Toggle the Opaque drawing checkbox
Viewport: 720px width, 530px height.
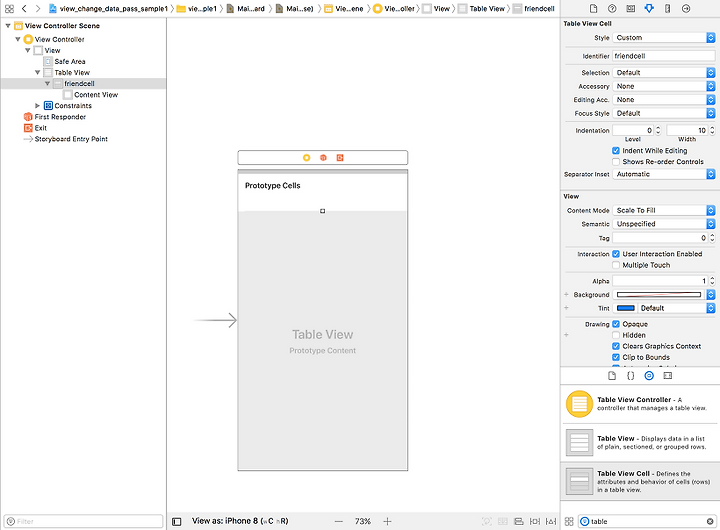(x=616, y=324)
